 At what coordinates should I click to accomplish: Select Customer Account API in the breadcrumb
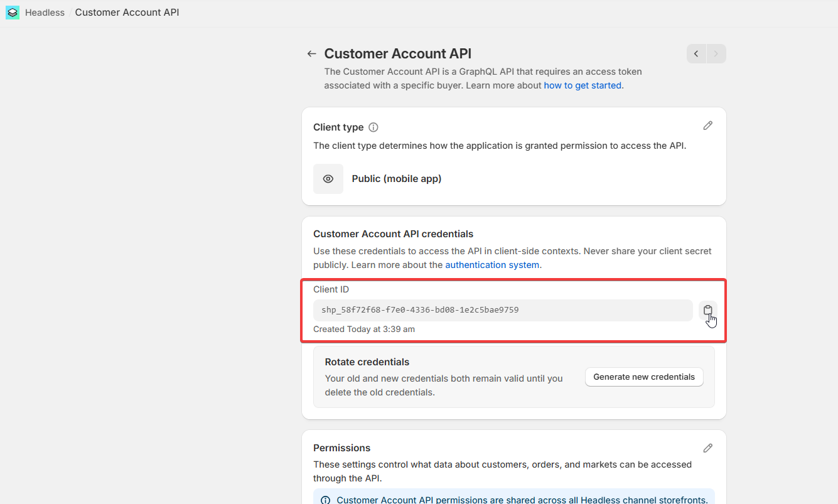(127, 13)
